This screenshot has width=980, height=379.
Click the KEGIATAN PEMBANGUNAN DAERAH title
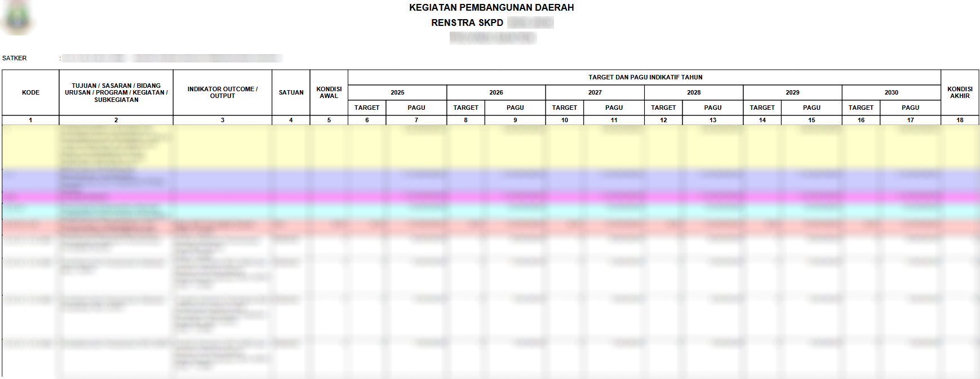point(491,7)
